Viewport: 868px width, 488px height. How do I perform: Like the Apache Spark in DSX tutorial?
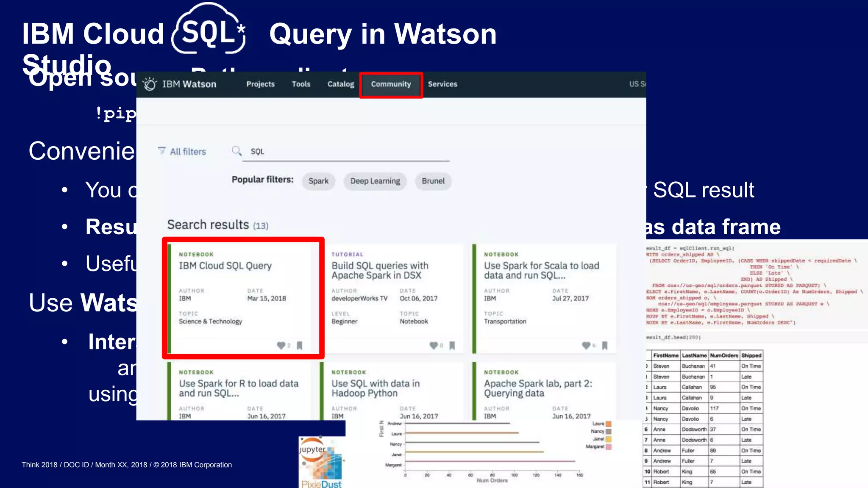(433, 345)
